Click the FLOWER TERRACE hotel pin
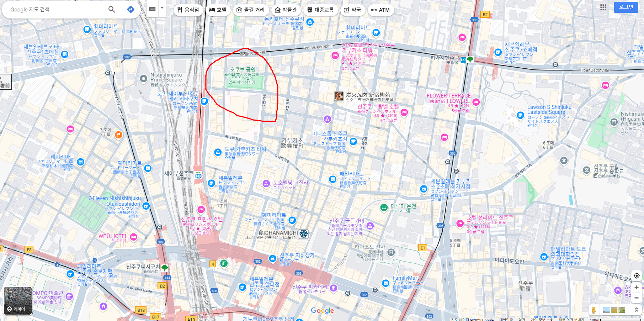 476,102
